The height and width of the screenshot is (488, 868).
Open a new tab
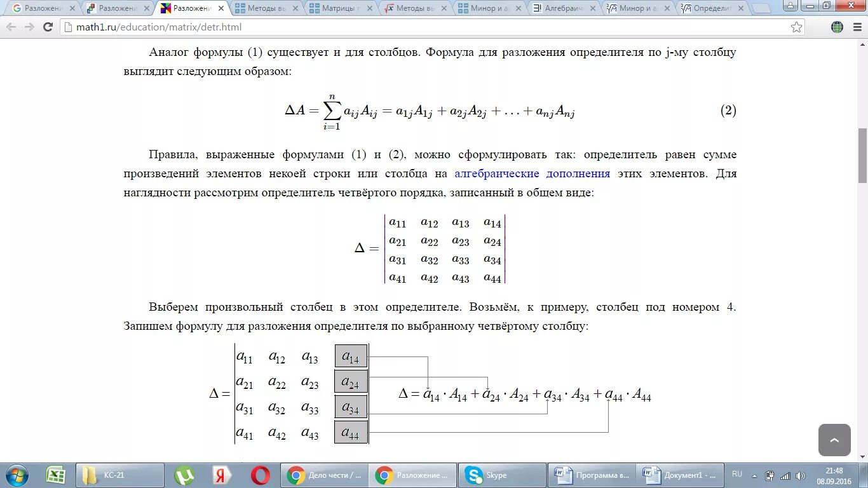tap(761, 9)
